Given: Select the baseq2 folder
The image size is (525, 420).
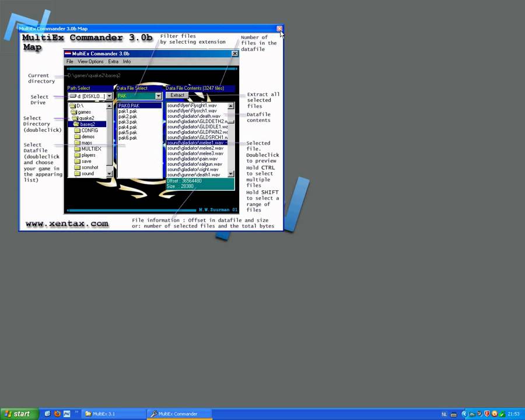Looking at the screenshot, I should pyautogui.click(x=87, y=124).
